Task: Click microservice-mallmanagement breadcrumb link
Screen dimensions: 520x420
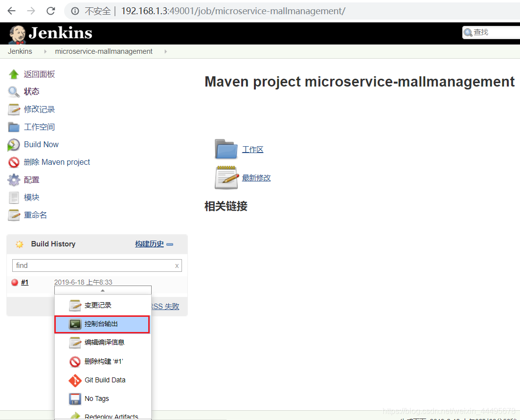Action: tap(104, 51)
